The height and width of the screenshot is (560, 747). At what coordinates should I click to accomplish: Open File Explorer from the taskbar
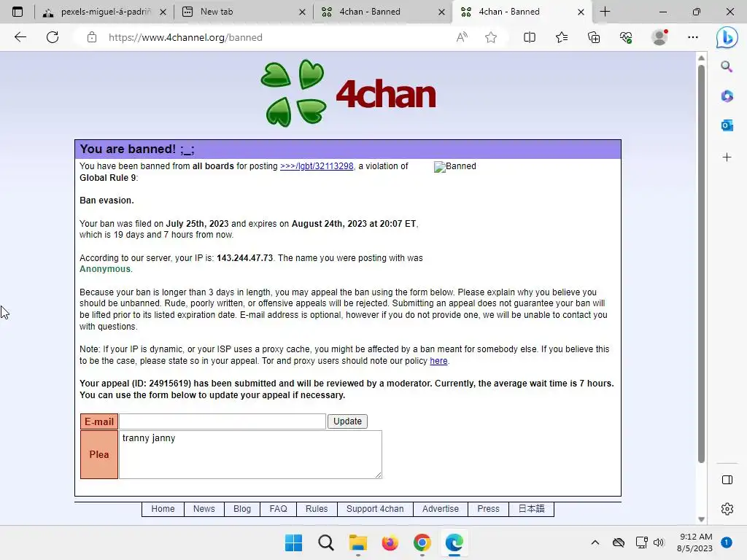(357, 542)
